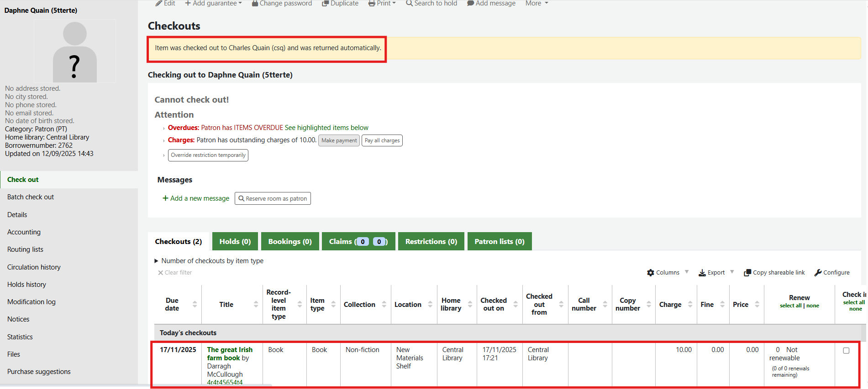Image resolution: width=868 pixels, height=389 pixels.
Task: Open the More dropdown menu
Action: click(x=537, y=4)
